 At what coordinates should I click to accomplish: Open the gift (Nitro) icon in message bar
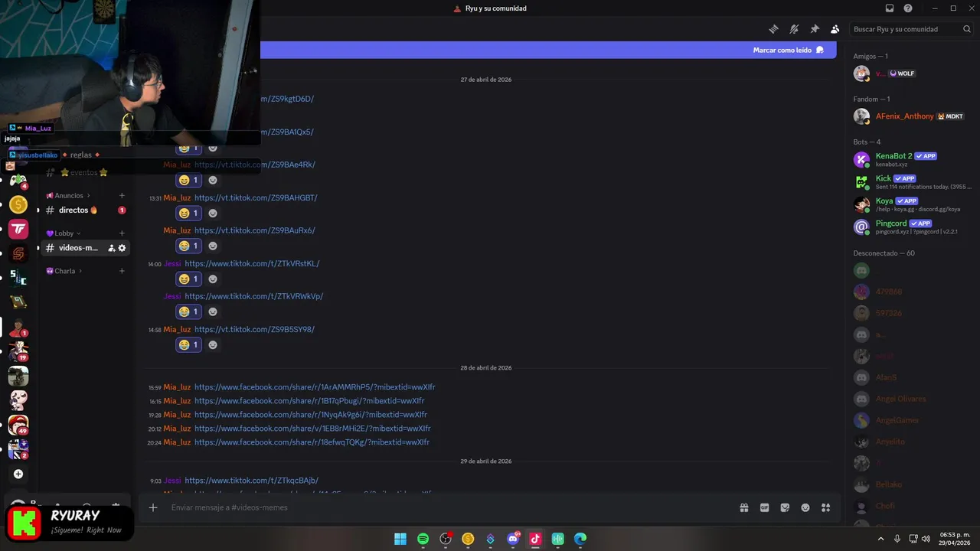pos(743,507)
